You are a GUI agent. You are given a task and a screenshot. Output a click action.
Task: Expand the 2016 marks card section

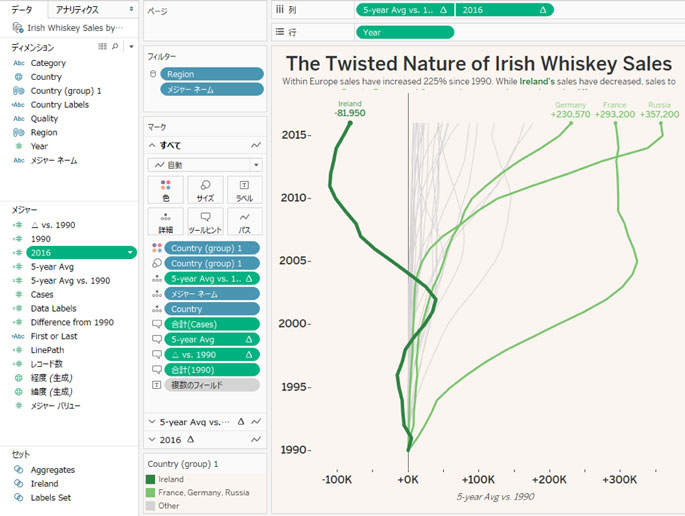tap(150, 440)
